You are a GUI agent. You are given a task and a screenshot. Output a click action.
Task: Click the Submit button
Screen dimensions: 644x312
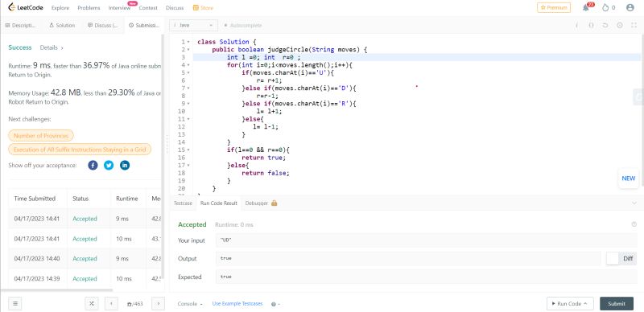617,304
